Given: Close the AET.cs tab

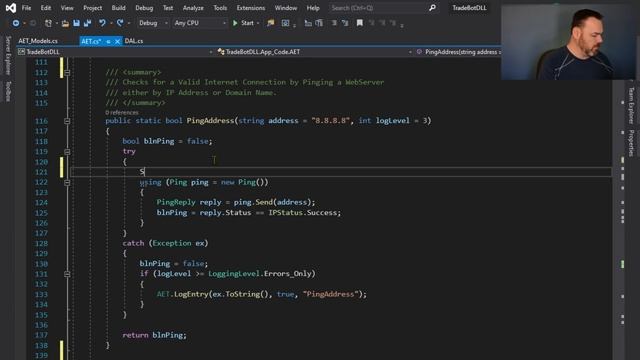Looking at the screenshot, I should pyautogui.click(x=117, y=41).
